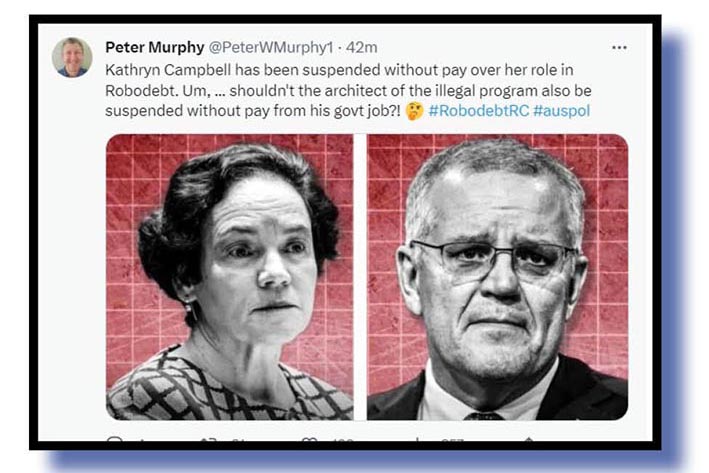Open the three-dot more options menu
The width and height of the screenshot is (709, 473).
click(x=619, y=47)
